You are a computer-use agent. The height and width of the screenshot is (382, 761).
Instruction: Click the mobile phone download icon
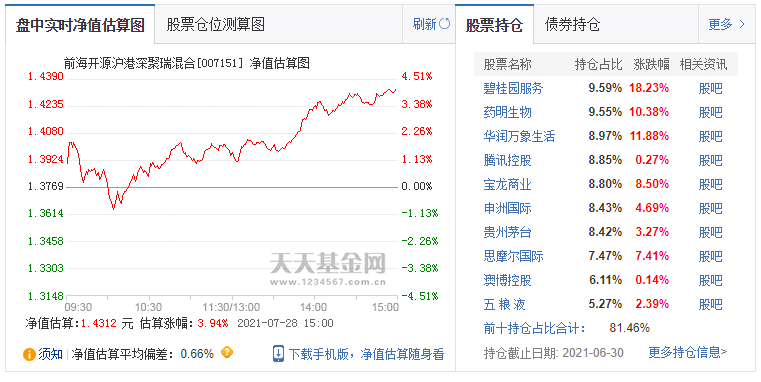(278, 354)
